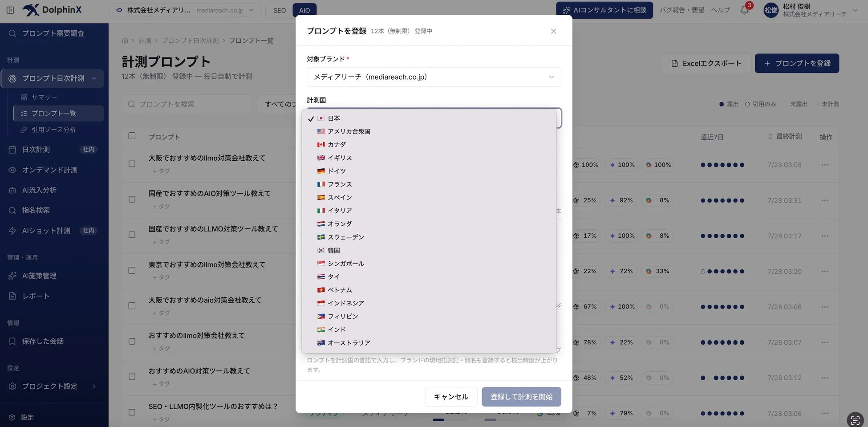868x427 pixels.
Task: Check おすすめのAIO対策ツール教えて row
Action: pyautogui.click(x=132, y=377)
